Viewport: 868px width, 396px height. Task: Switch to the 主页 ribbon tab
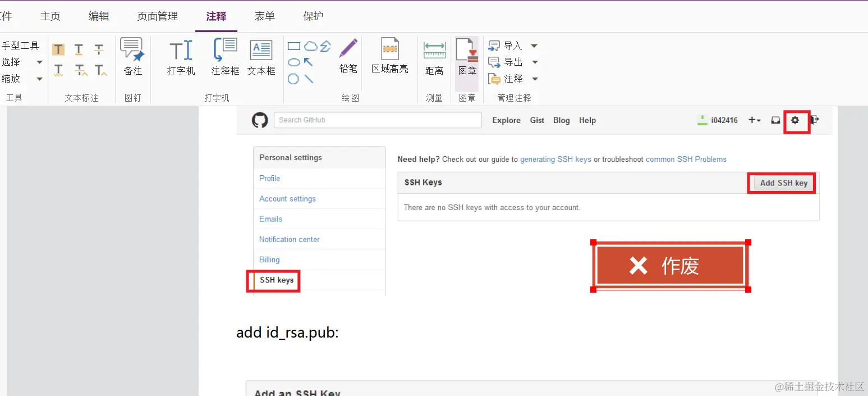click(50, 16)
